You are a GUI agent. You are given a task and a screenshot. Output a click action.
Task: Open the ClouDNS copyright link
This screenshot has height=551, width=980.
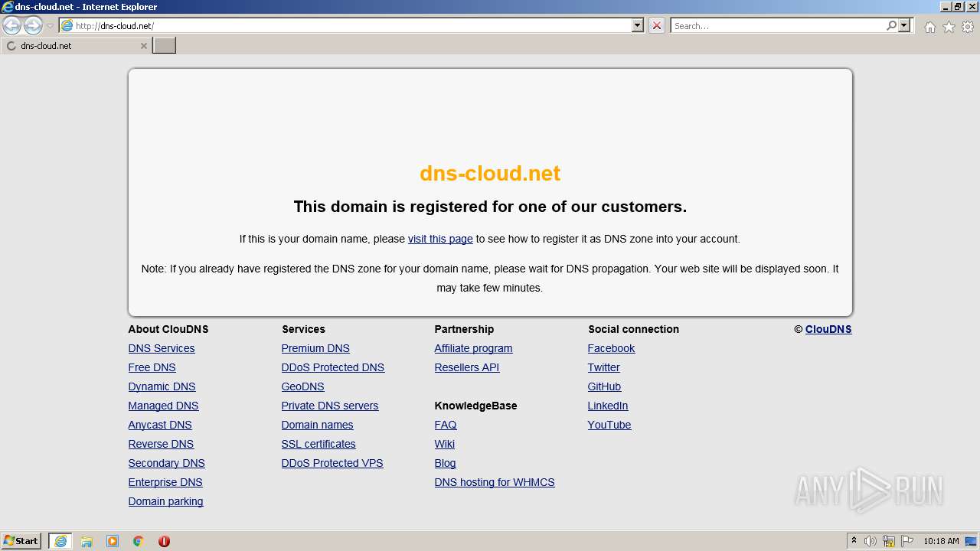coord(828,329)
